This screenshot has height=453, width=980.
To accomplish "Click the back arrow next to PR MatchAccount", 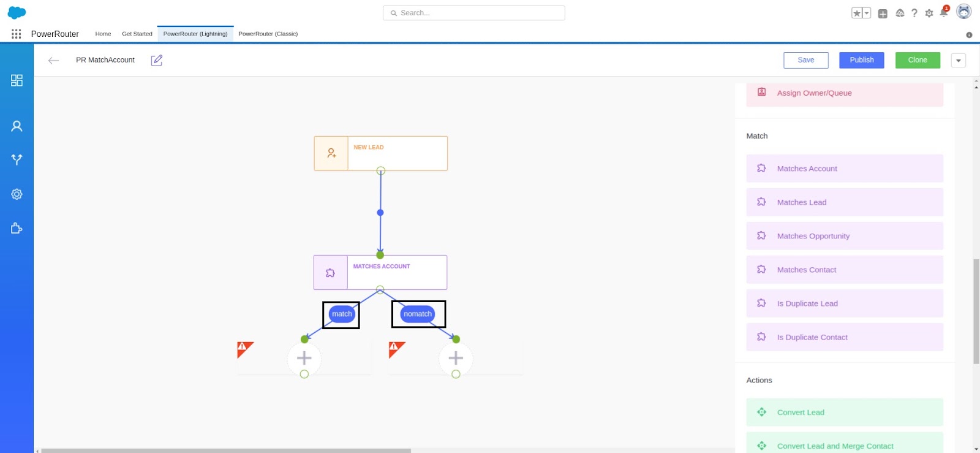I will coord(53,60).
